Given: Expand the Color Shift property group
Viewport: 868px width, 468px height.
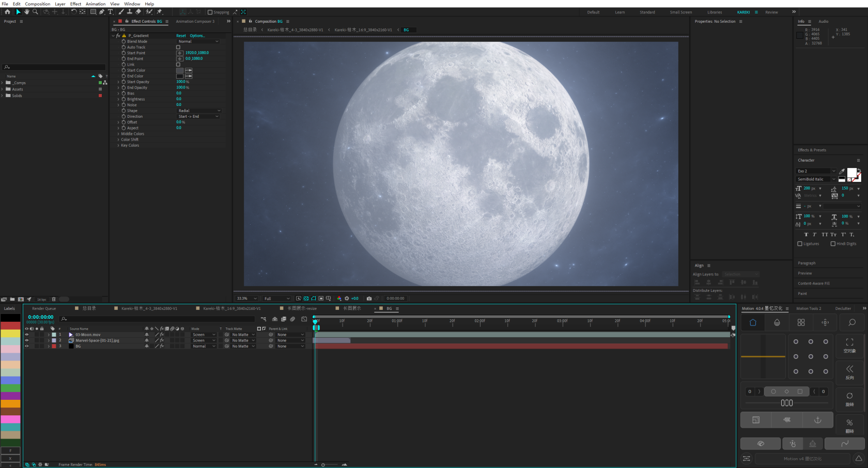Looking at the screenshot, I should [118, 139].
